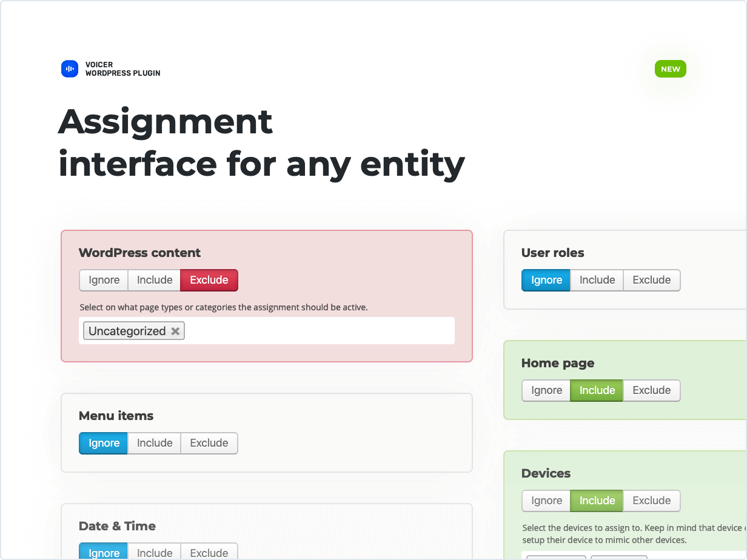This screenshot has width=747, height=560.
Task: Switch Date & Time to Exclude
Action: pos(209,552)
